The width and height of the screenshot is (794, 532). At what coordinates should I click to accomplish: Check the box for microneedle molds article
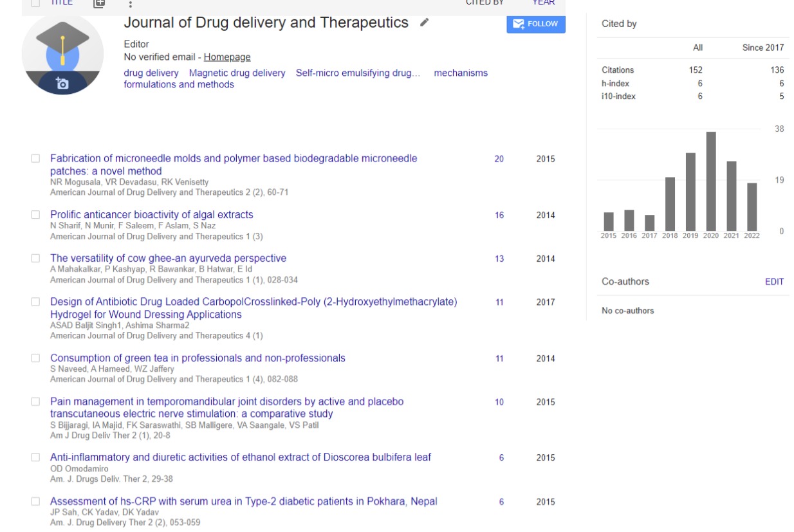[x=35, y=158]
